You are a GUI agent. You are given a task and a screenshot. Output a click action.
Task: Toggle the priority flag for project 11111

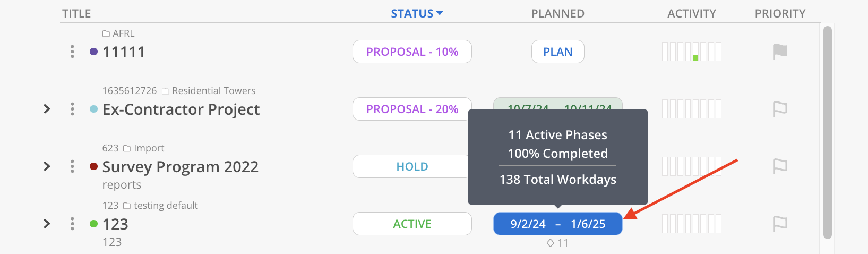point(780,52)
